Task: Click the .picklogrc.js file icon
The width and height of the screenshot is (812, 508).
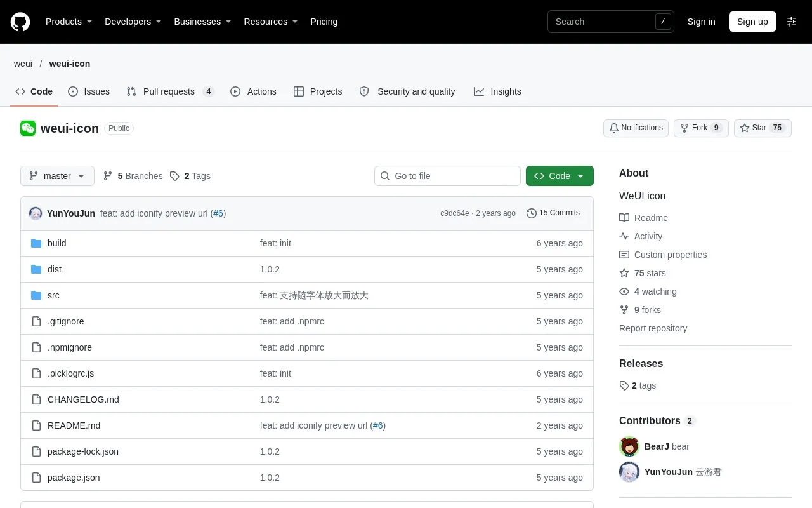Action: point(36,373)
